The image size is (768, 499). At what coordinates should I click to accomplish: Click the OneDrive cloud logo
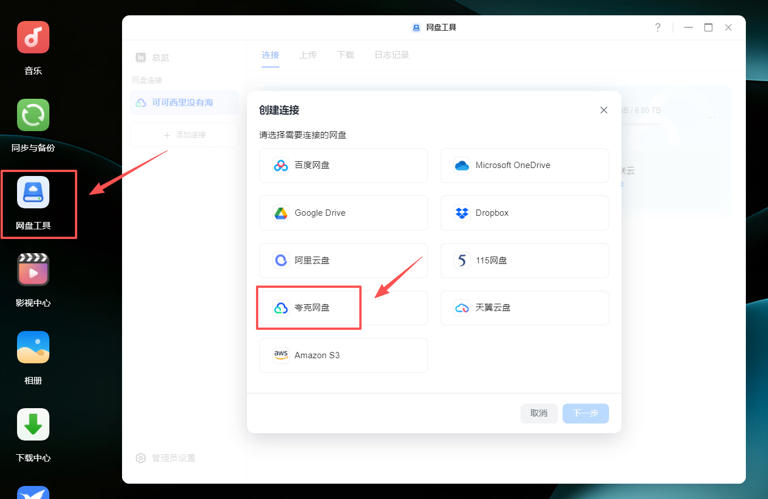[462, 166]
